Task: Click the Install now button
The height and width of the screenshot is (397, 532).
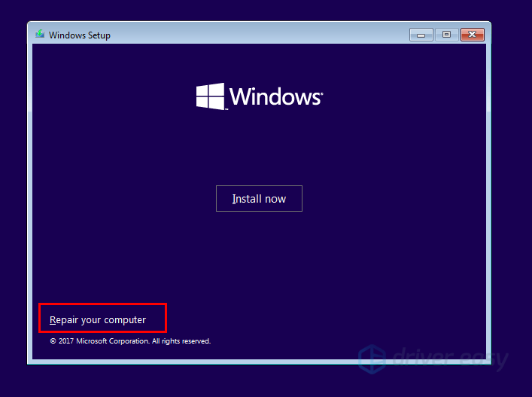Action: tap(259, 199)
